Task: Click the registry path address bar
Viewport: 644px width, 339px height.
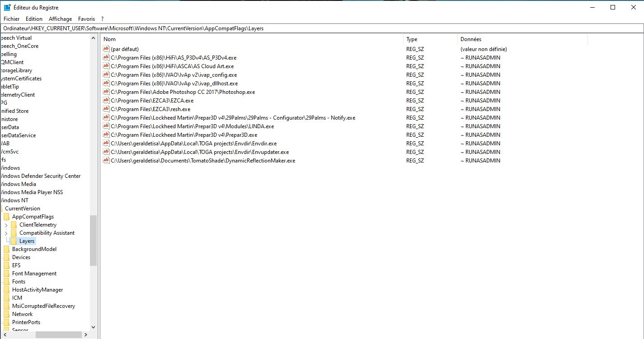Action: [x=322, y=28]
